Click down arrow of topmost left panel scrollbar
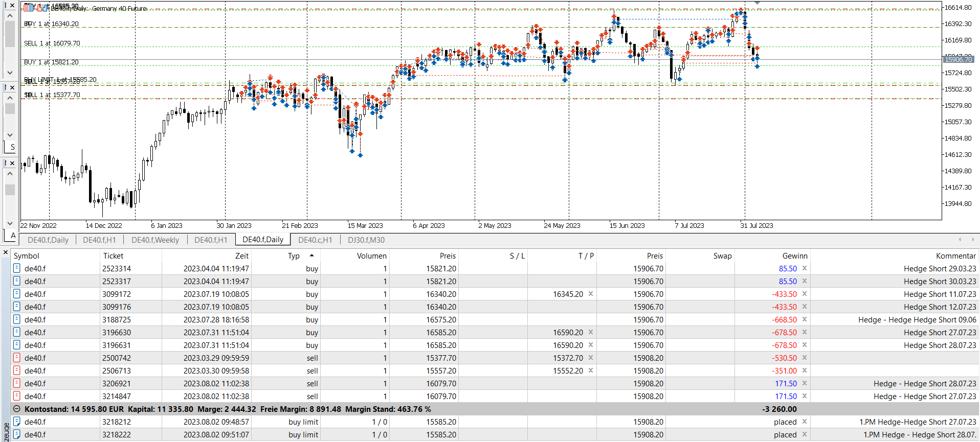This screenshot has height=442, width=980. (10, 72)
